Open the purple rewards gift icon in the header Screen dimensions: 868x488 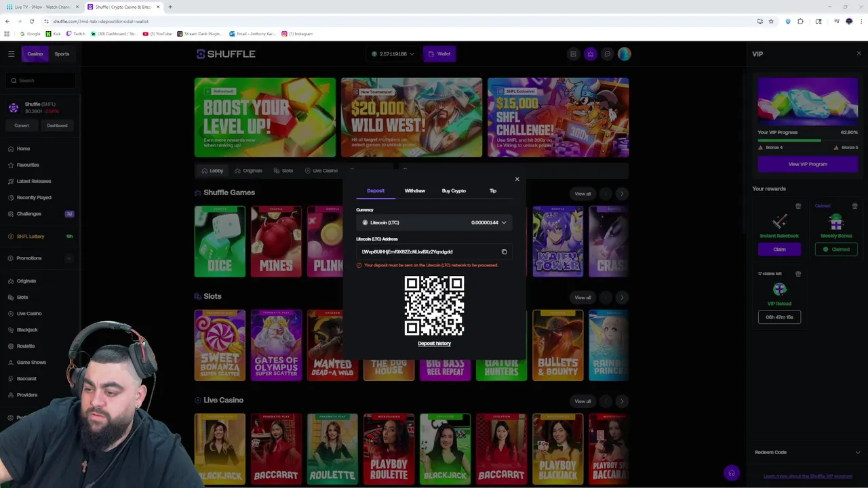590,54
